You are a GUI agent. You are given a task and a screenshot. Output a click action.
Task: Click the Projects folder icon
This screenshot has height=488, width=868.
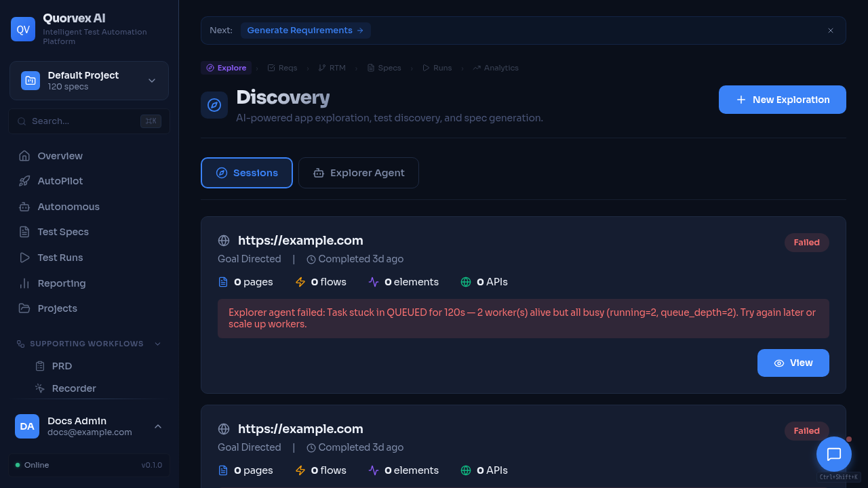(24, 308)
